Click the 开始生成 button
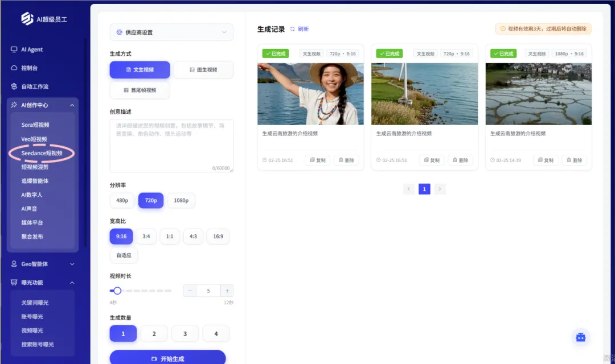 point(168,358)
